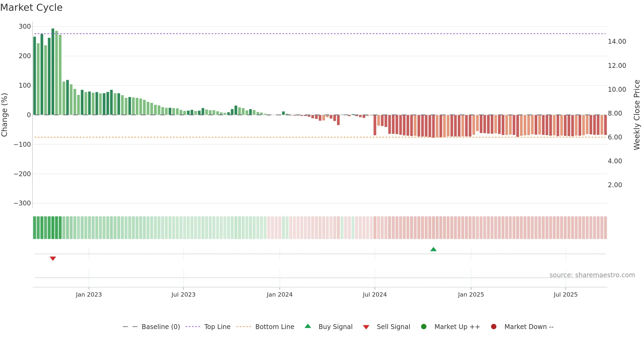The image size is (644, 362).
Task: Click the Jul 2025 axis label
Action: tap(566, 294)
